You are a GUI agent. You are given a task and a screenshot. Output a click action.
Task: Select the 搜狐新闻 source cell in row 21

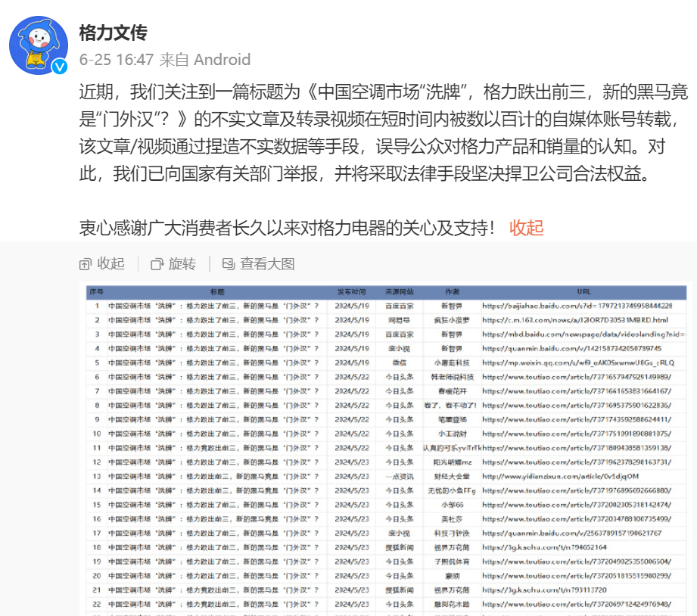(x=399, y=590)
